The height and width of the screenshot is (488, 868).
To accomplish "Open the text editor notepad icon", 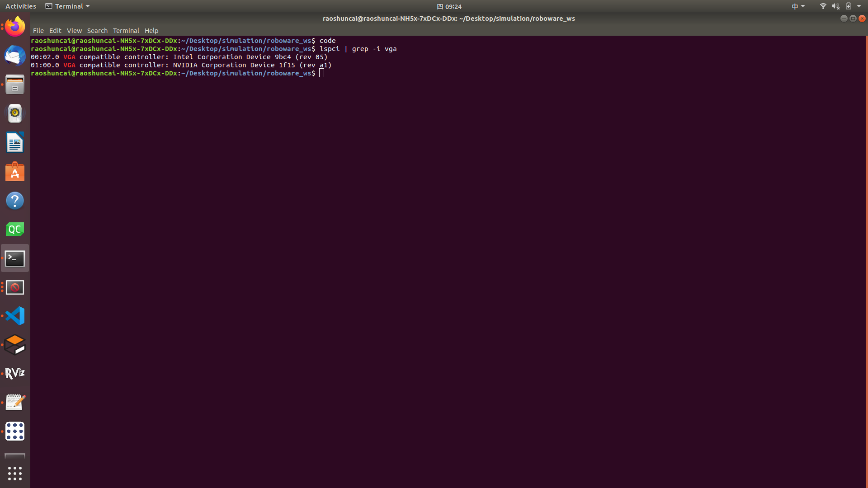I will 15,402.
